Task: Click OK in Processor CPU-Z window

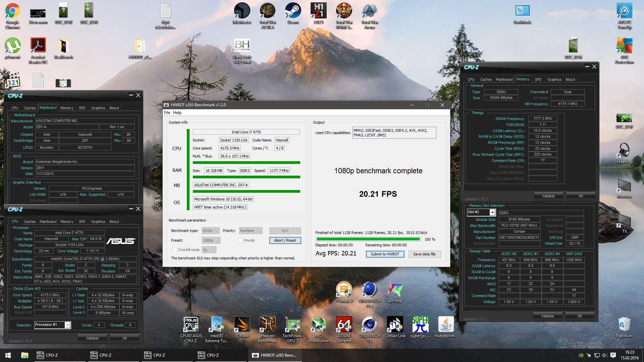Action: click(124, 338)
